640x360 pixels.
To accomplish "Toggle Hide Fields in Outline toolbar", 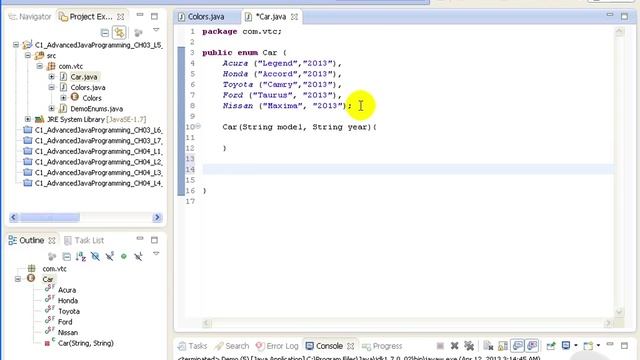I will coord(95,256).
